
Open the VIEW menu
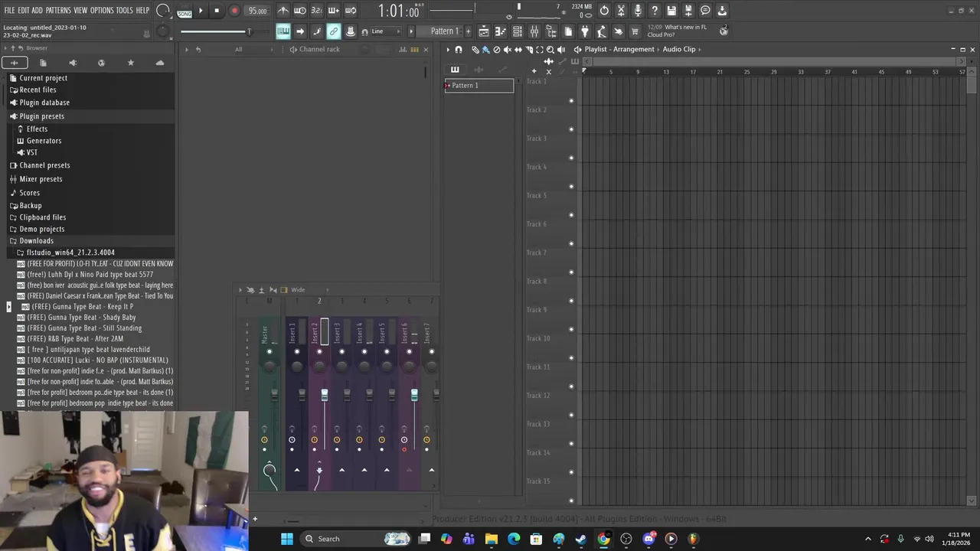(80, 11)
